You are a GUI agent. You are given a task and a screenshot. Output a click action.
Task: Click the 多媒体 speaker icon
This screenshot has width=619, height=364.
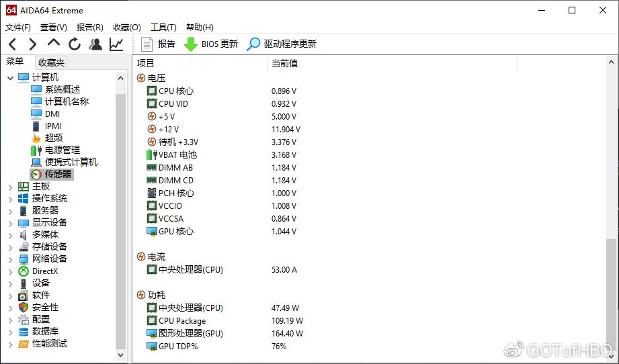point(24,235)
